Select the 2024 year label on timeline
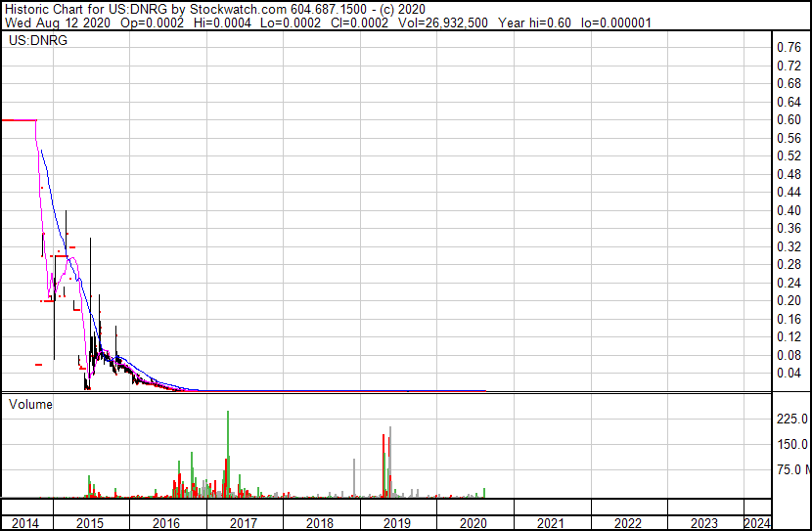 (x=758, y=523)
